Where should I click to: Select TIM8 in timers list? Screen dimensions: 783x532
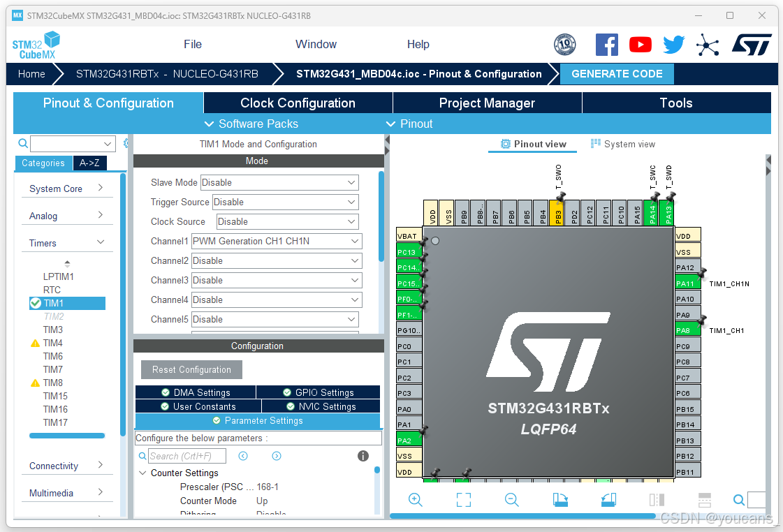point(53,383)
